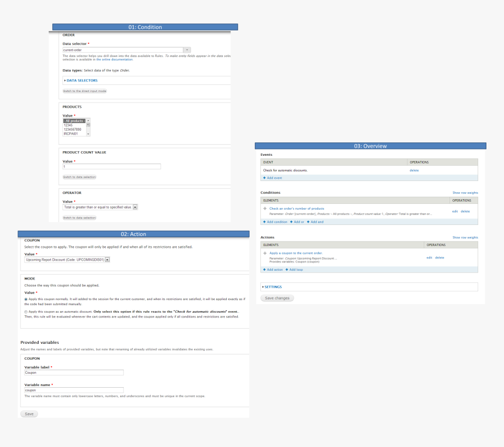Image resolution: width=504 pixels, height=447 pixels.
Task: Open the Operator value dropdown
Action: pos(135,207)
